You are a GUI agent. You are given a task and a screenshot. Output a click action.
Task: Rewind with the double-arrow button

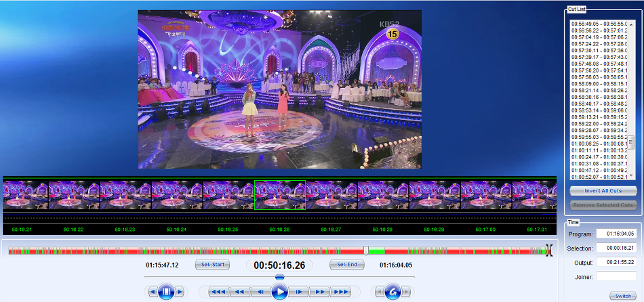(x=239, y=292)
